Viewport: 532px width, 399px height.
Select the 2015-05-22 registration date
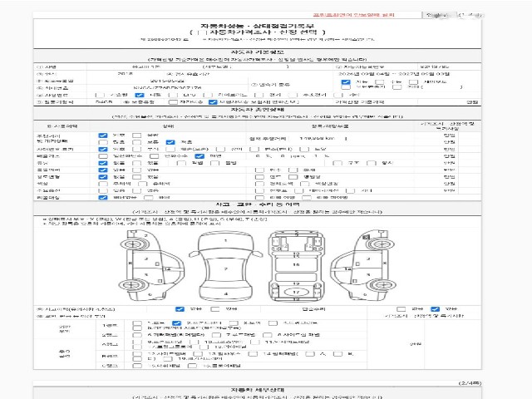pyautogui.click(x=167, y=81)
